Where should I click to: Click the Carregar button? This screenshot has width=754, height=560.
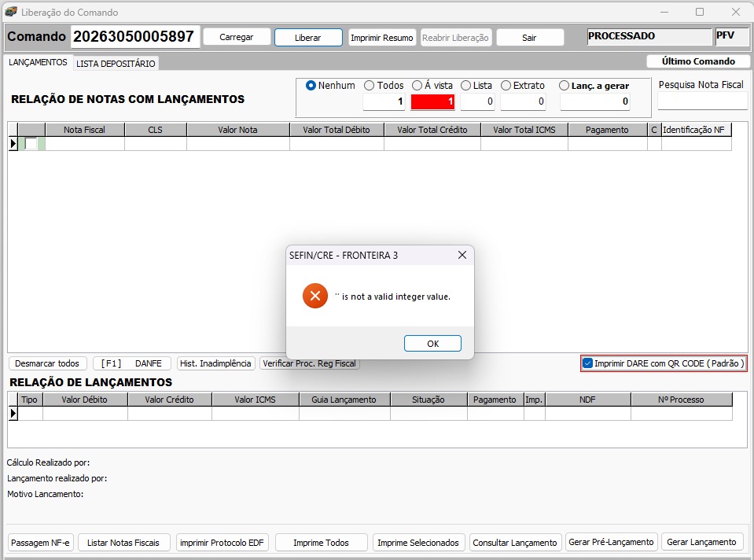click(236, 37)
